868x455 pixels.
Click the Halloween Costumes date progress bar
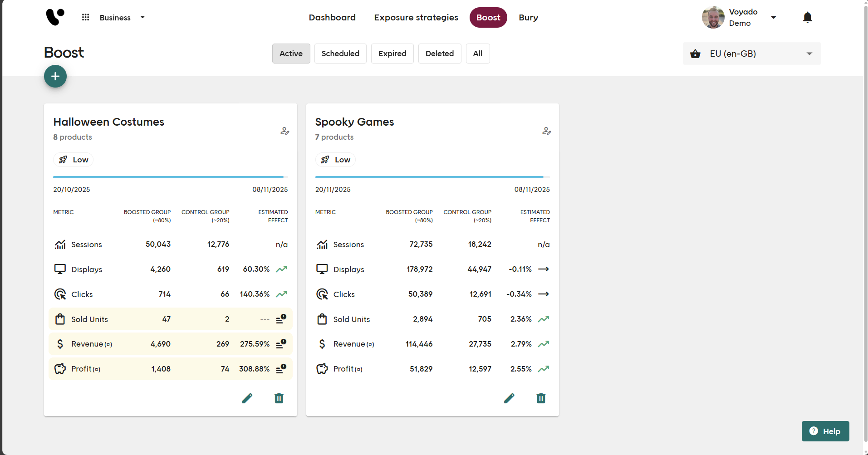click(170, 177)
